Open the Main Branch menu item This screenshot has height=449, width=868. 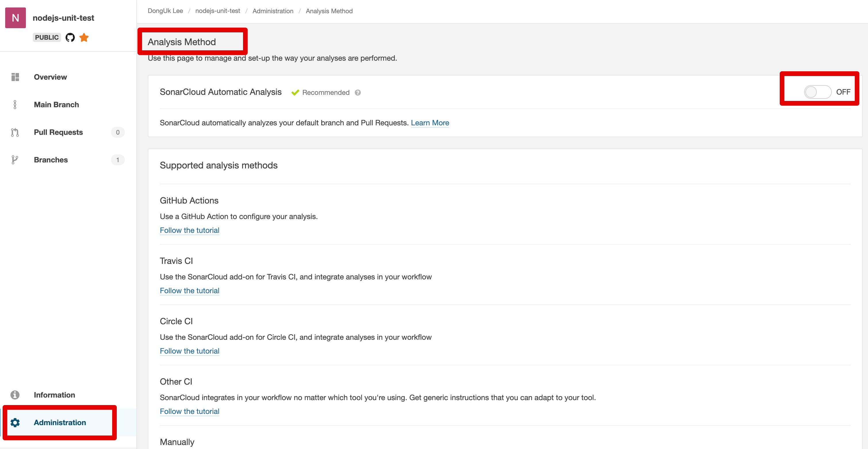pyautogui.click(x=56, y=105)
